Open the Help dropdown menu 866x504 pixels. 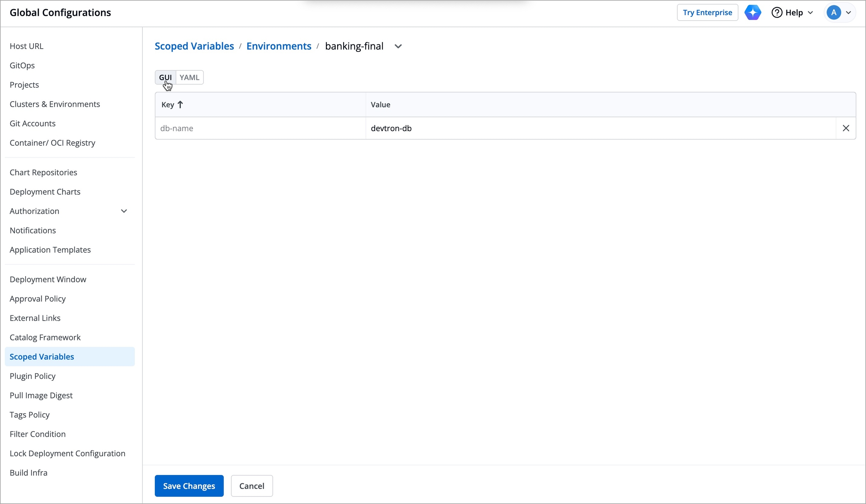click(810, 12)
